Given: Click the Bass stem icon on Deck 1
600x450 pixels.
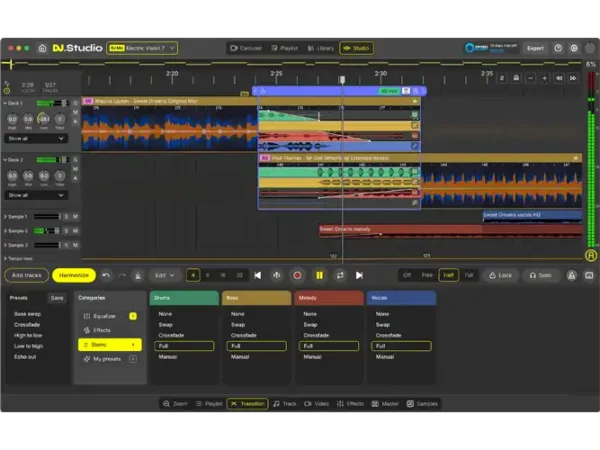Looking at the screenshot, I should (x=415, y=125).
